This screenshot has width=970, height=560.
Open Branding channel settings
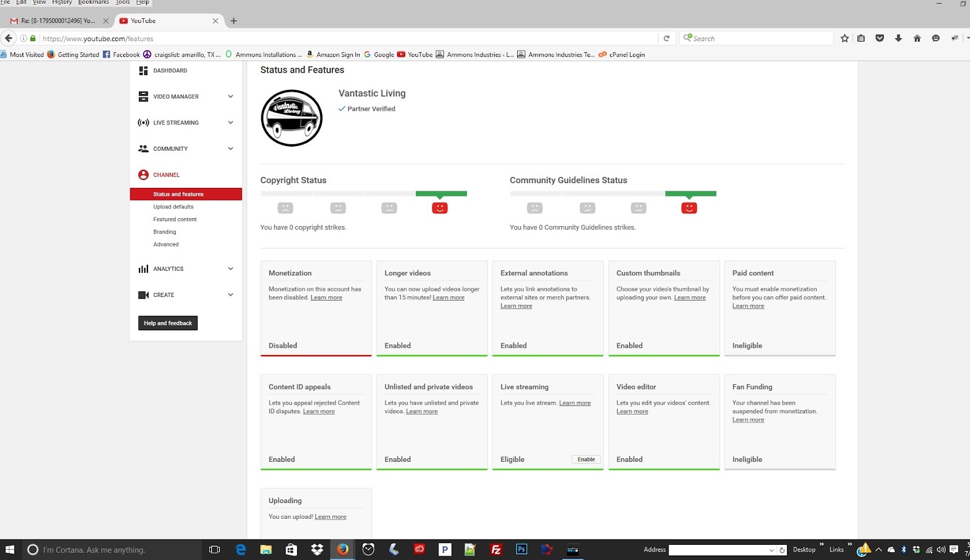(164, 232)
